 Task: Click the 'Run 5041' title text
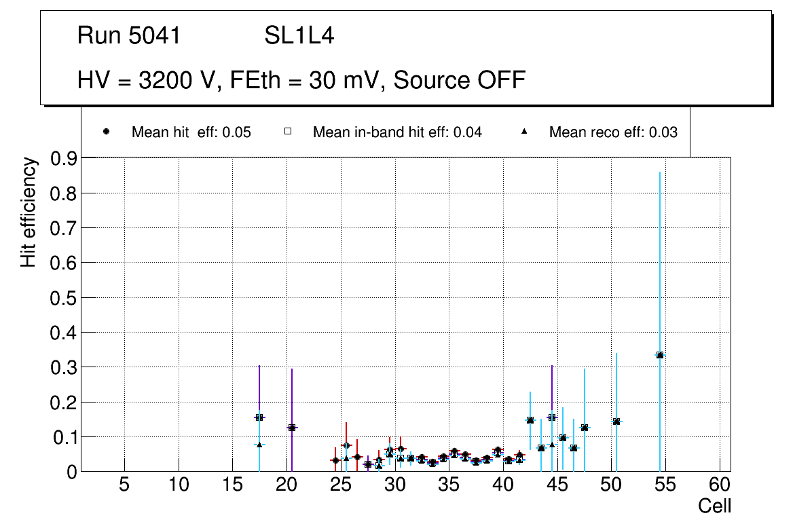point(129,36)
